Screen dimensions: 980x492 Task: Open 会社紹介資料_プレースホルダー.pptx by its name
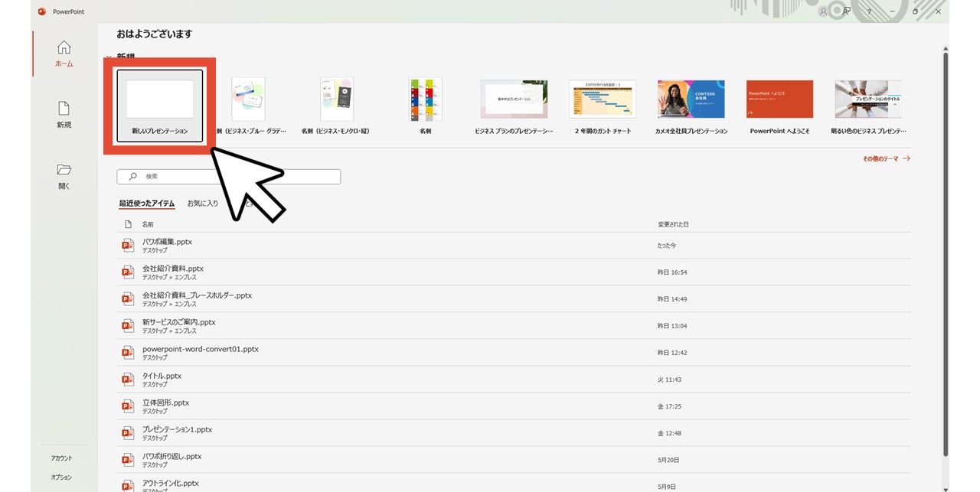pos(197,295)
